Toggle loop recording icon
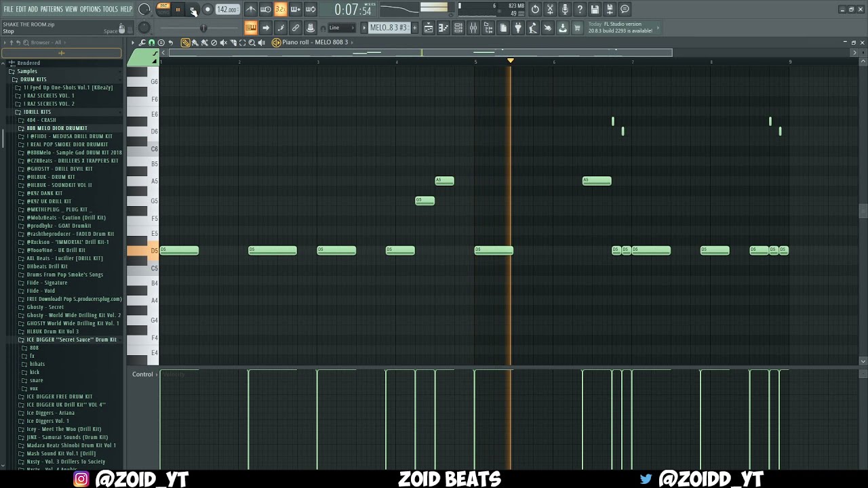Viewport: 868px width, 488px height. [310, 9]
